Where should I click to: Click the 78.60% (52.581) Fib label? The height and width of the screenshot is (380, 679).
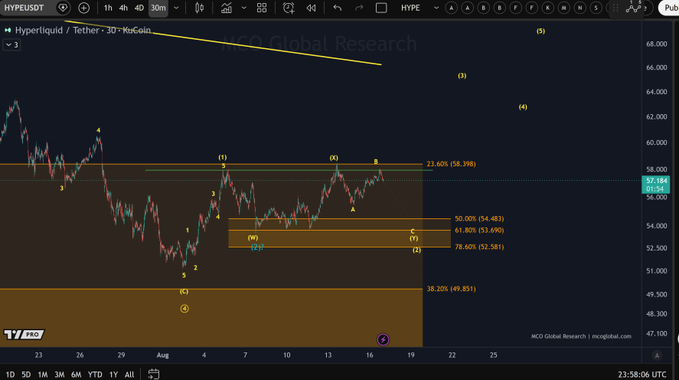[479, 247]
